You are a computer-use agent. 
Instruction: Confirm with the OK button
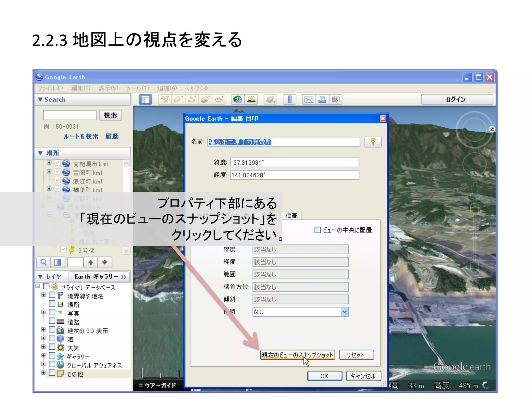[x=324, y=376]
